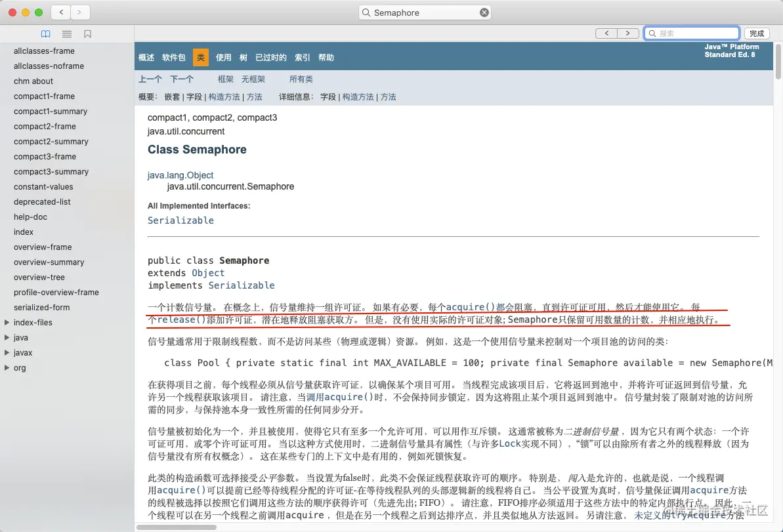Select the highlighted 类 tab
Image resolution: width=783 pixels, height=532 pixels.
[201, 57]
